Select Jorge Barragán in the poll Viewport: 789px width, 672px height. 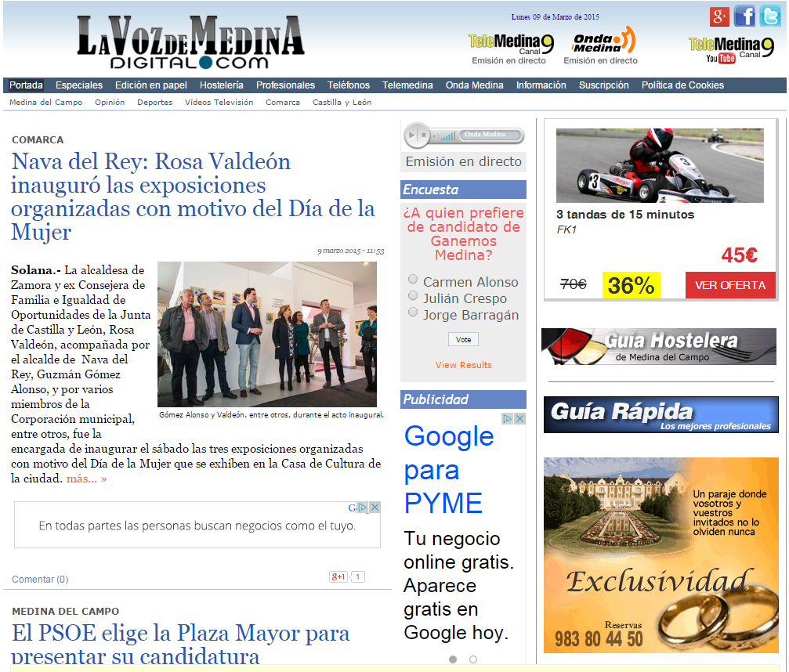click(413, 312)
